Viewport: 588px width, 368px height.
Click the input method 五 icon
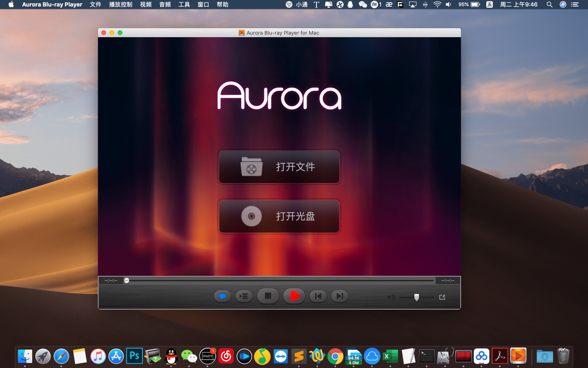pos(490,4)
